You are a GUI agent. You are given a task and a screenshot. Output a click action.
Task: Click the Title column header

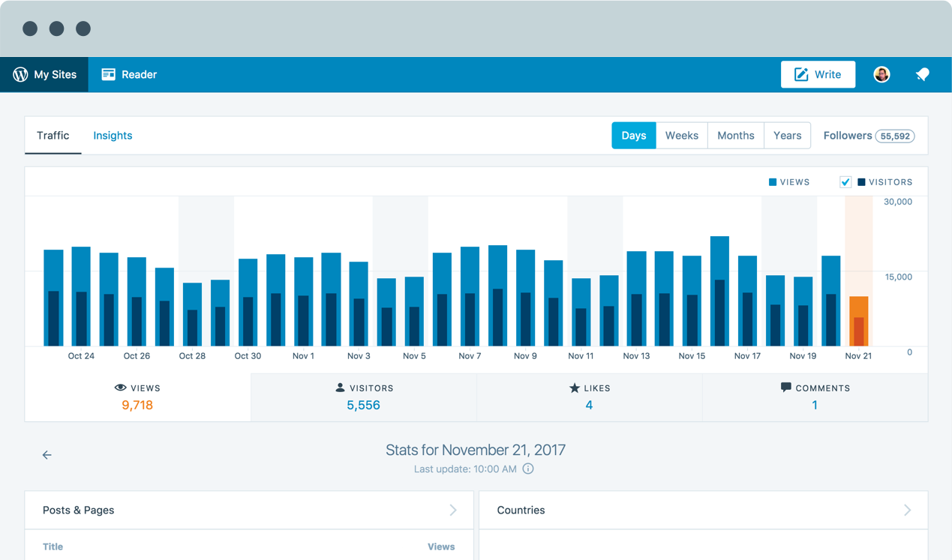coord(53,547)
